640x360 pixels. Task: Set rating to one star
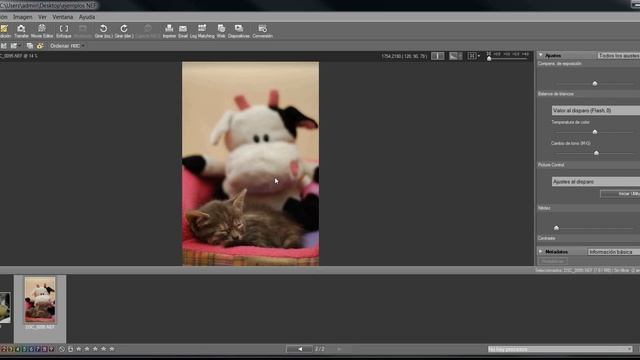(x=79, y=349)
